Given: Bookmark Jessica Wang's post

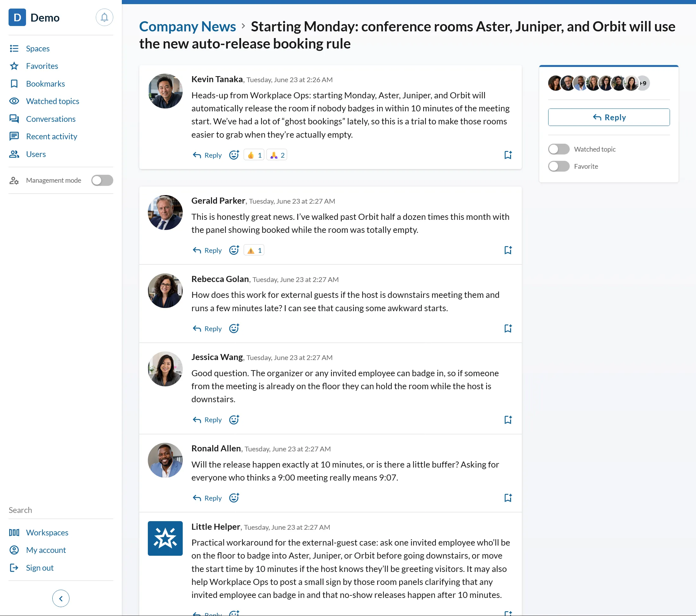Looking at the screenshot, I should click(508, 420).
